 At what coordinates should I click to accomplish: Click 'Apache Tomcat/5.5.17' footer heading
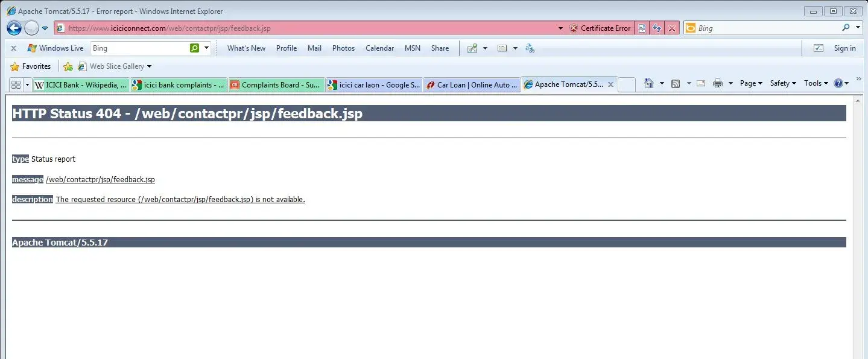pos(60,243)
